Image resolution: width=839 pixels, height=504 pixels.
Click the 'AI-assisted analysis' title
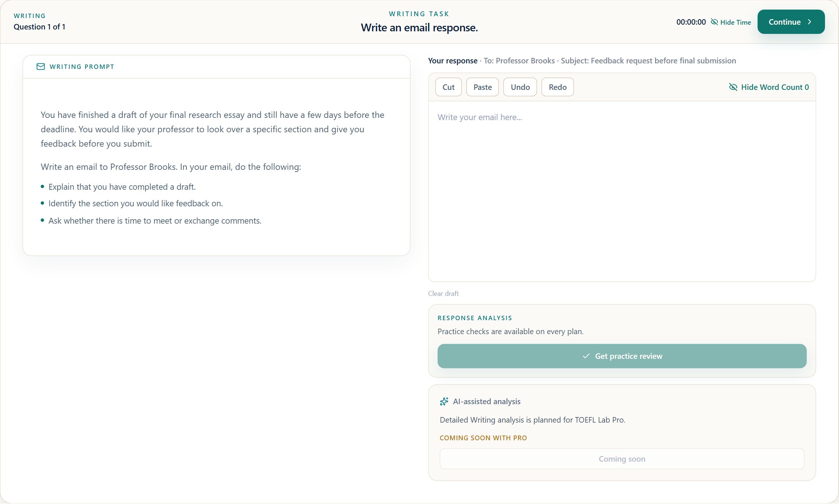coord(486,402)
